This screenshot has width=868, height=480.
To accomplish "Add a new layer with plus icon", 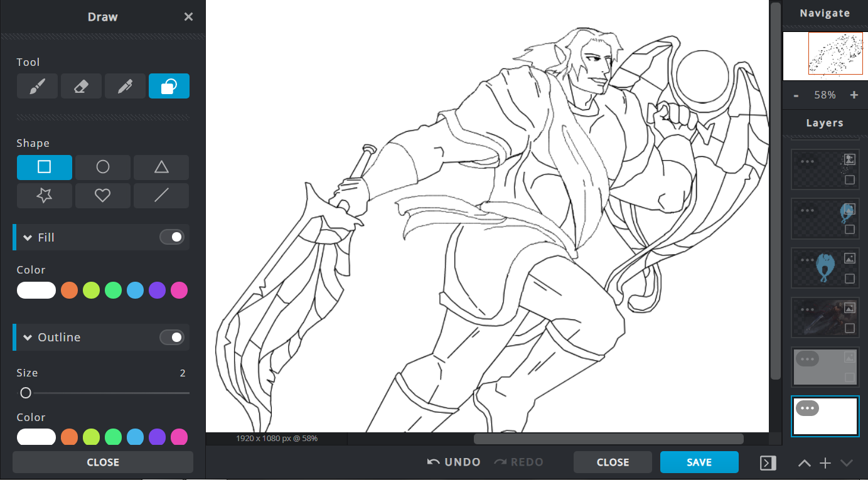I will [x=825, y=463].
